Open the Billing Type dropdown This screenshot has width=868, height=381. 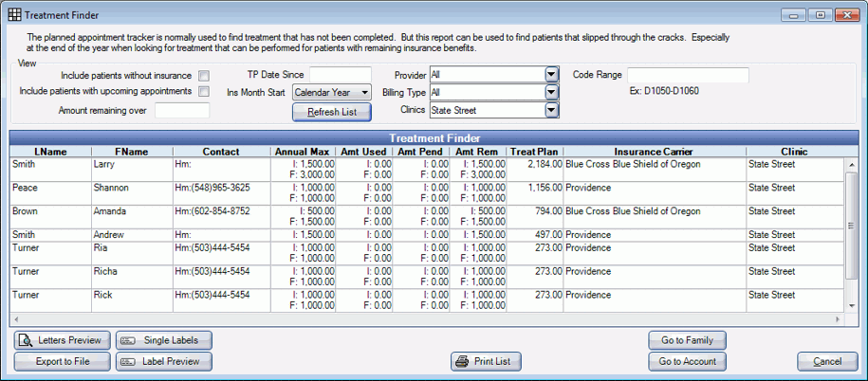pyautogui.click(x=551, y=92)
